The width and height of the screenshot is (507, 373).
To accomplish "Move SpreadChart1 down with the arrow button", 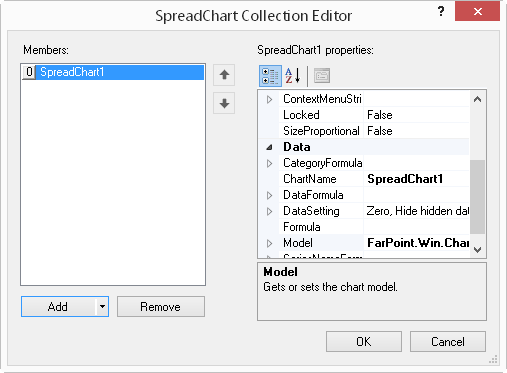I will click(224, 103).
